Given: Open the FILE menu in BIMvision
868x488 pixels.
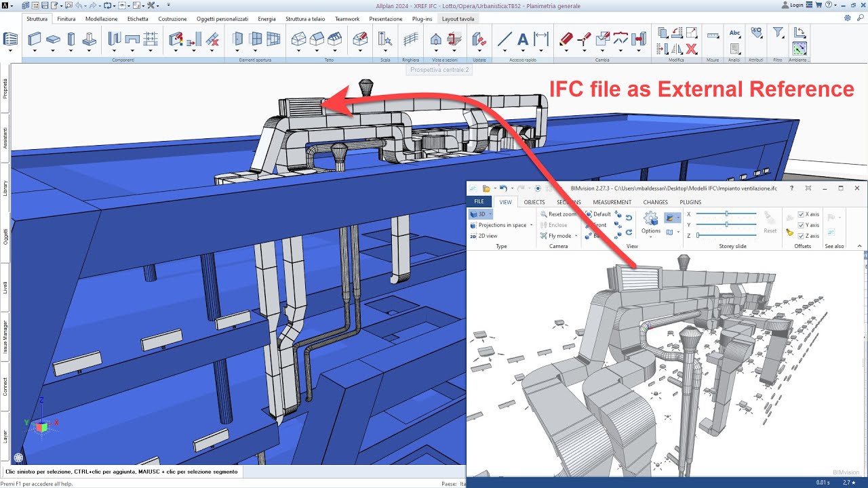Looking at the screenshot, I should (x=479, y=202).
